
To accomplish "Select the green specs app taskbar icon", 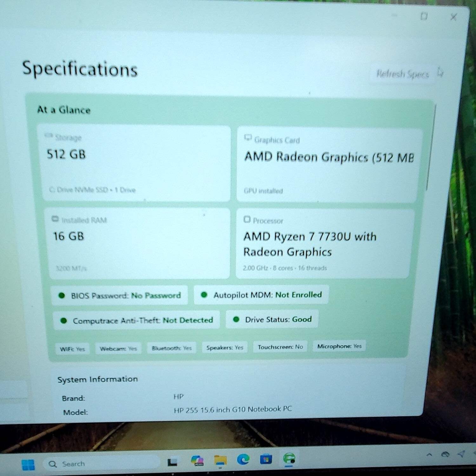I will (289, 459).
